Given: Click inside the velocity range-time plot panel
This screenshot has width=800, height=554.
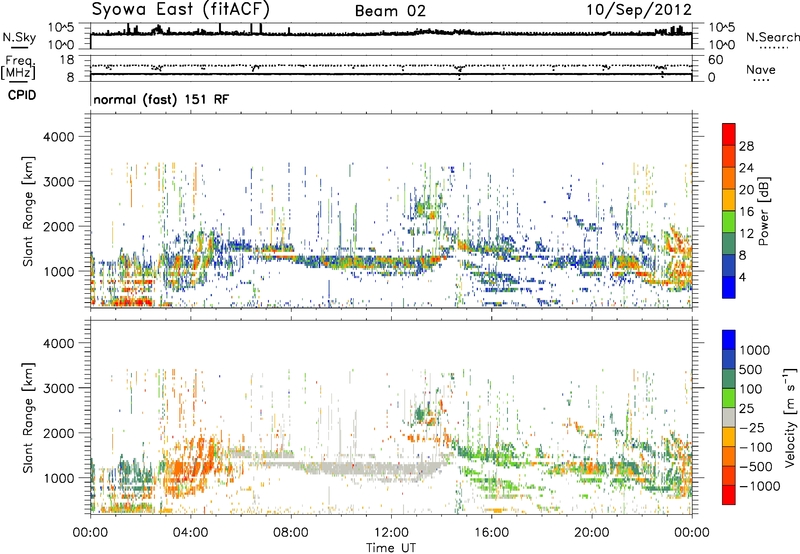Looking at the screenshot, I should pos(391,417).
